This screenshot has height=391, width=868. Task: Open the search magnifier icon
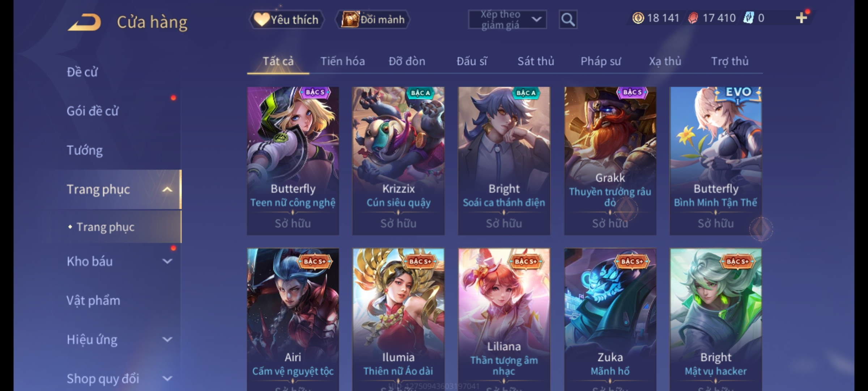(568, 20)
